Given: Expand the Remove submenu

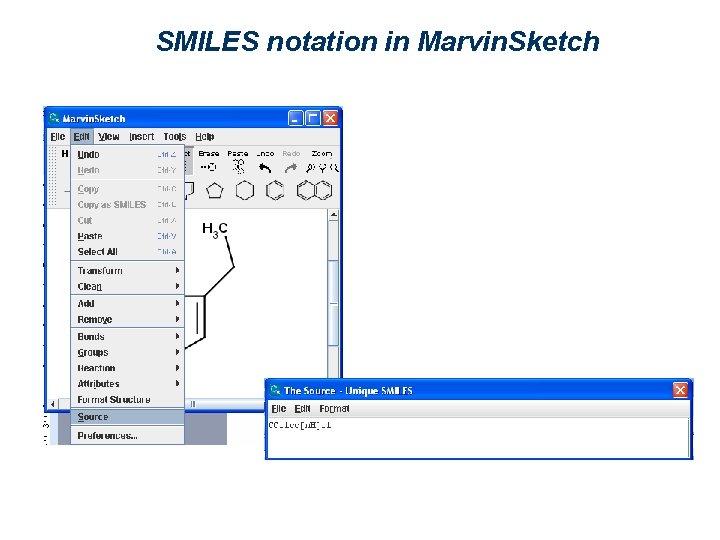Looking at the screenshot, I should point(127,320).
